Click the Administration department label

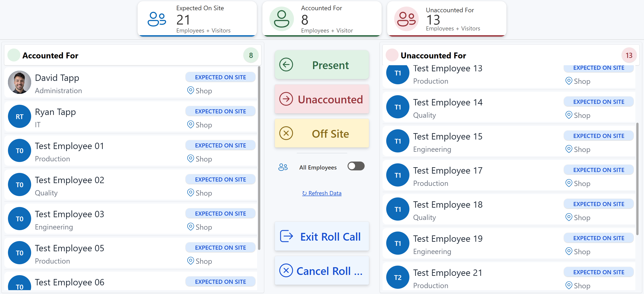coord(58,91)
